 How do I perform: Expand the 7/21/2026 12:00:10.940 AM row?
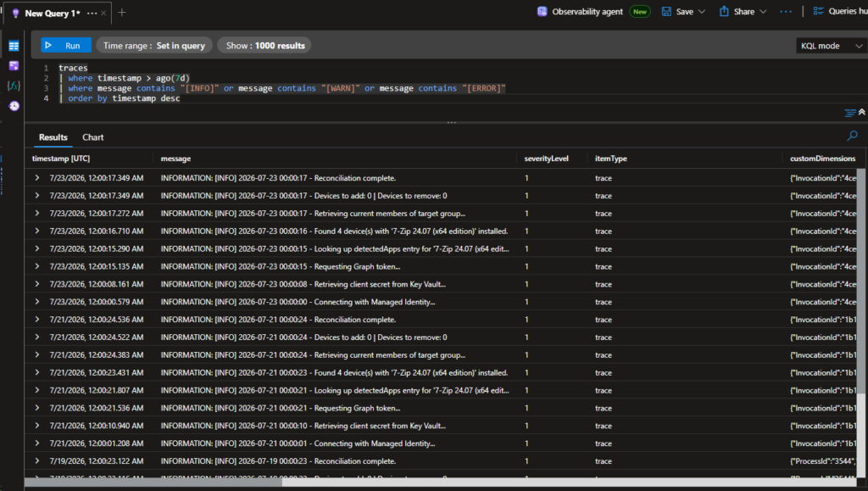click(x=37, y=426)
